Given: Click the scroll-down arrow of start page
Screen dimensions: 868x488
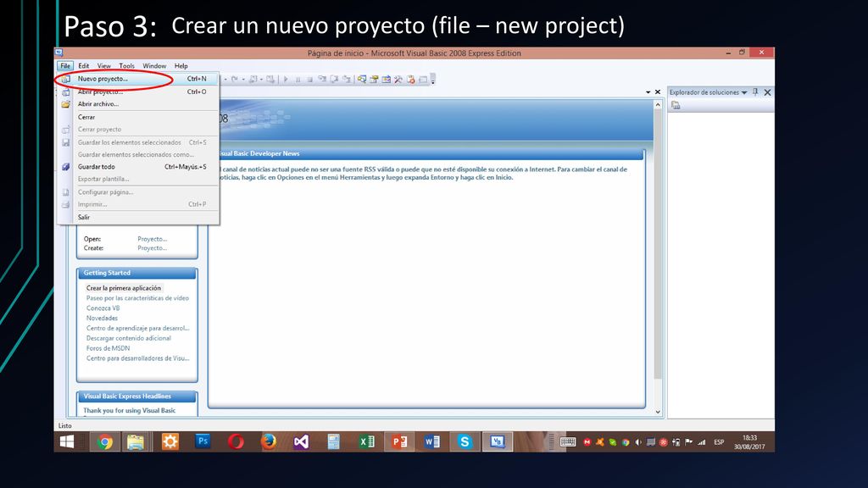Looking at the screenshot, I should point(658,412).
